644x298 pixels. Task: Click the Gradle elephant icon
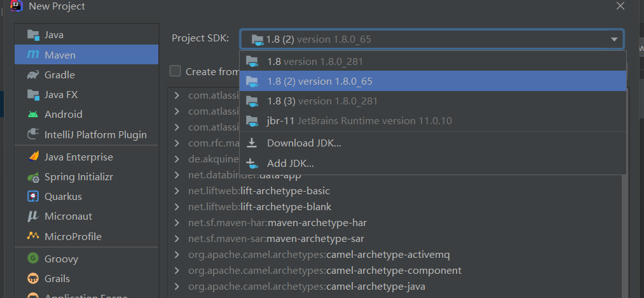click(x=33, y=74)
